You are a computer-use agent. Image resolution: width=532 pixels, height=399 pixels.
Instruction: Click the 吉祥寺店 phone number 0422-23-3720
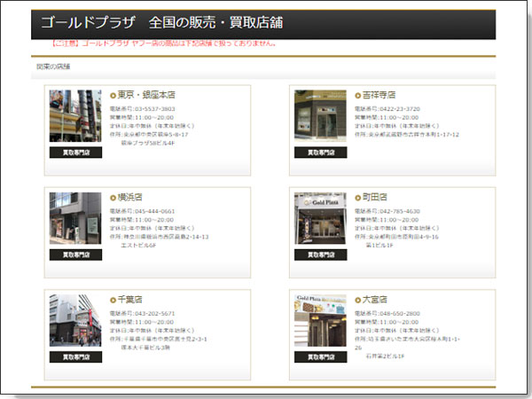pos(400,109)
